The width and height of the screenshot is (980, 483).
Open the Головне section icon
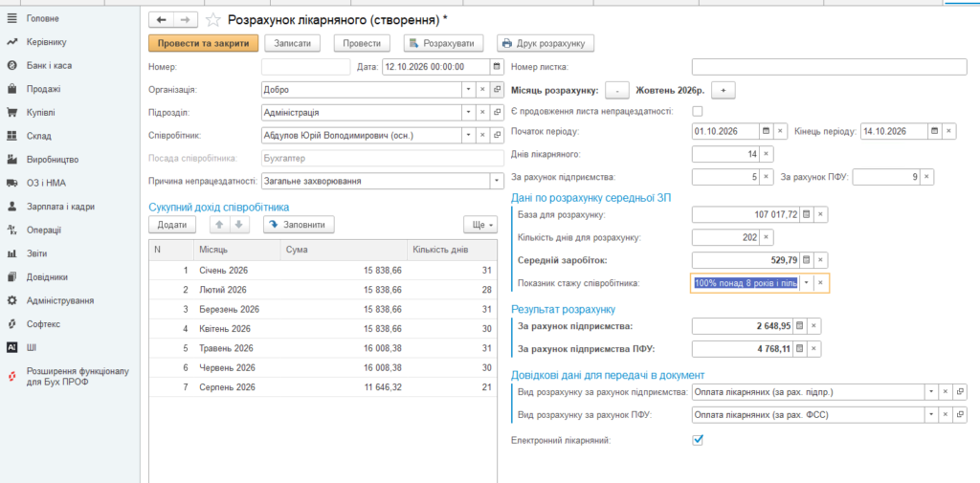(x=11, y=19)
